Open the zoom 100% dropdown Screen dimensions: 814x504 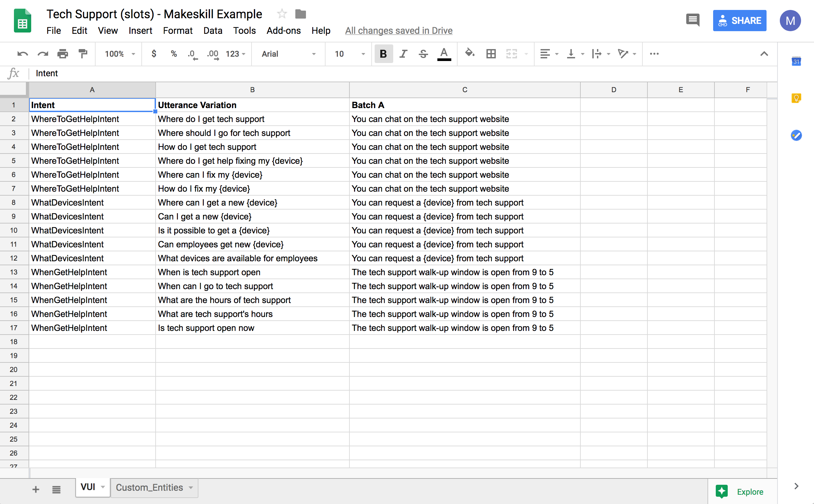(120, 54)
